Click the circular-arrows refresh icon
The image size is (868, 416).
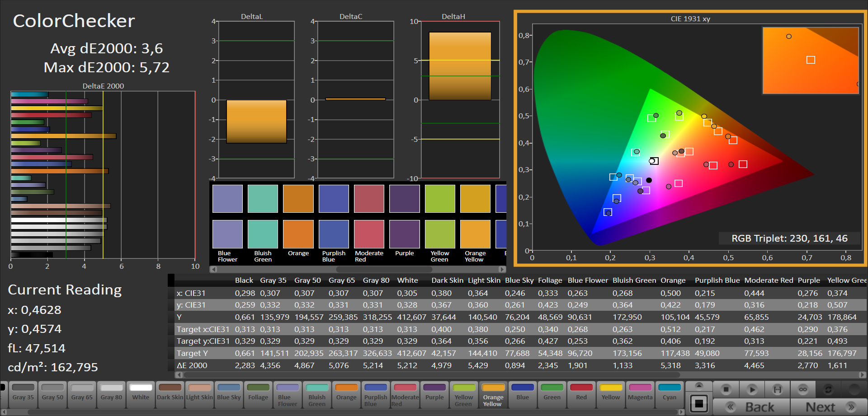point(828,389)
